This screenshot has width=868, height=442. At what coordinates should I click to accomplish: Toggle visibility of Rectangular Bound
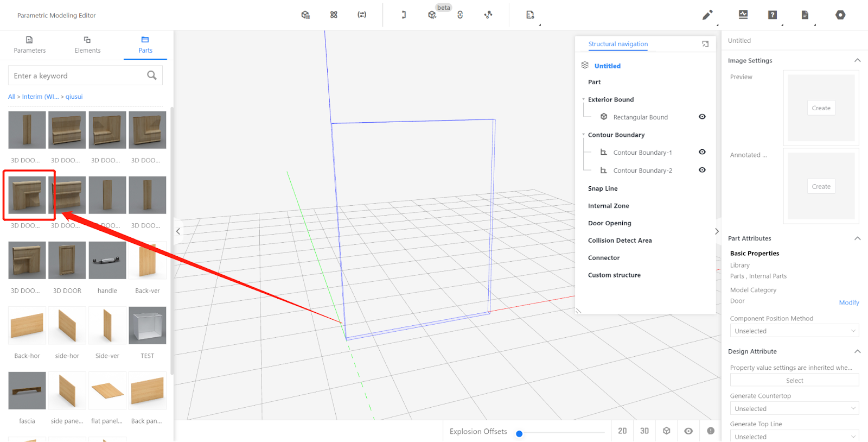[702, 117]
